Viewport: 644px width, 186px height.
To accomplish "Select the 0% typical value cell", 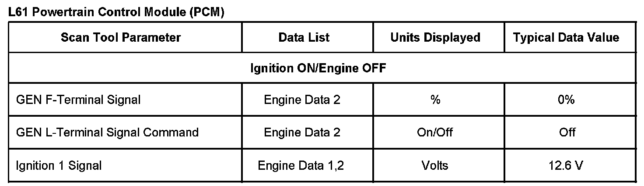I will click(x=567, y=100).
